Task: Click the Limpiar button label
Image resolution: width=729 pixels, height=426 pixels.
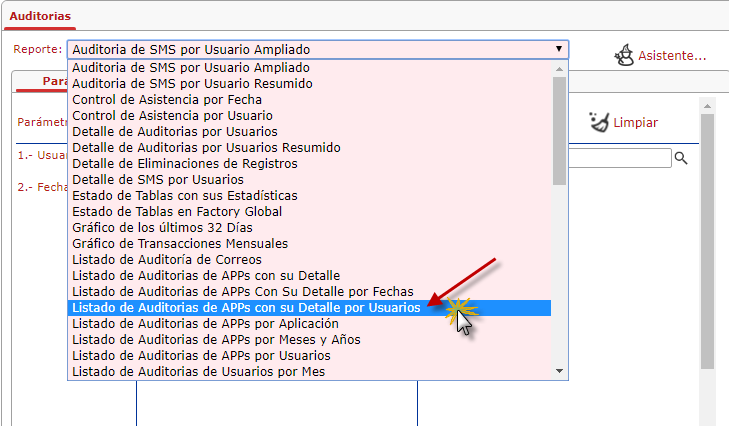Action: (636, 123)
